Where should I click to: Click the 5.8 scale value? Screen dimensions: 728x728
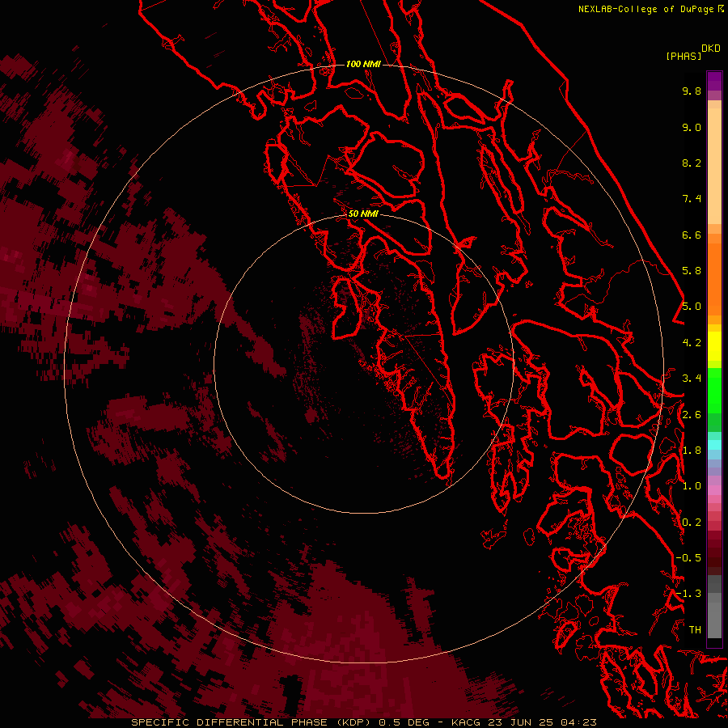pos(692,271)
